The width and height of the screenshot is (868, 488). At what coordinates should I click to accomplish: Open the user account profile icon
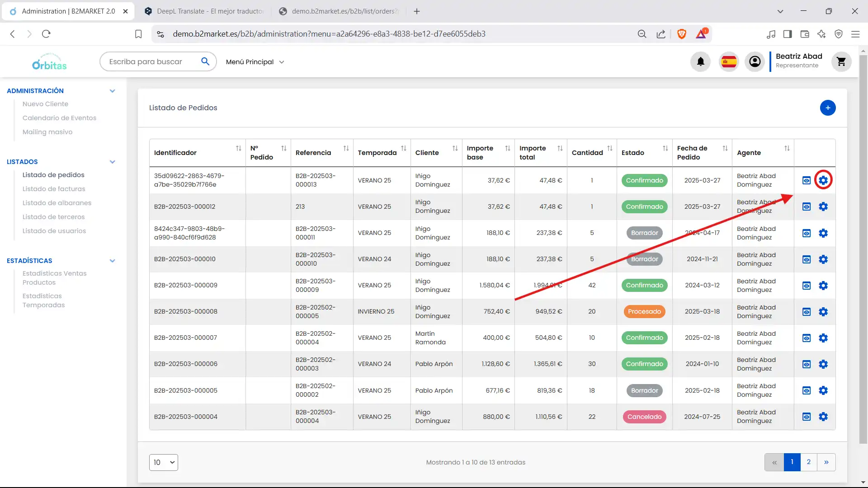[755, 61]
